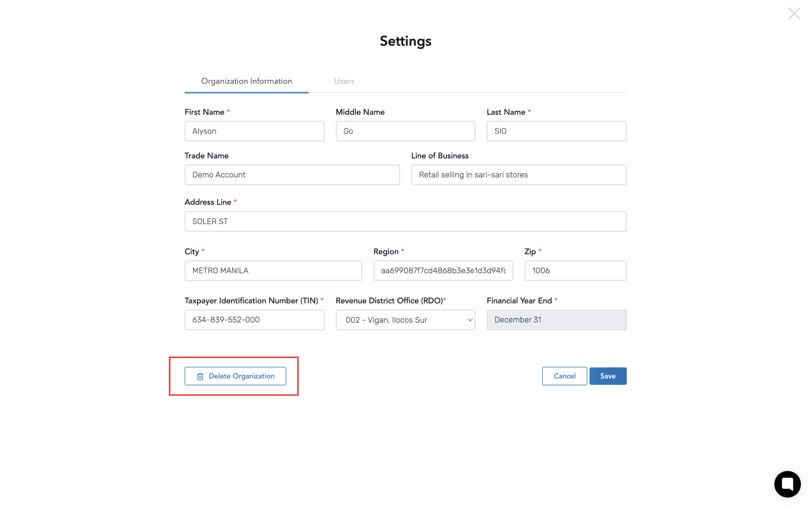Focus the Taxpayer Identification Number field
This screenshot has height=508, width=812.
(254, 320)
